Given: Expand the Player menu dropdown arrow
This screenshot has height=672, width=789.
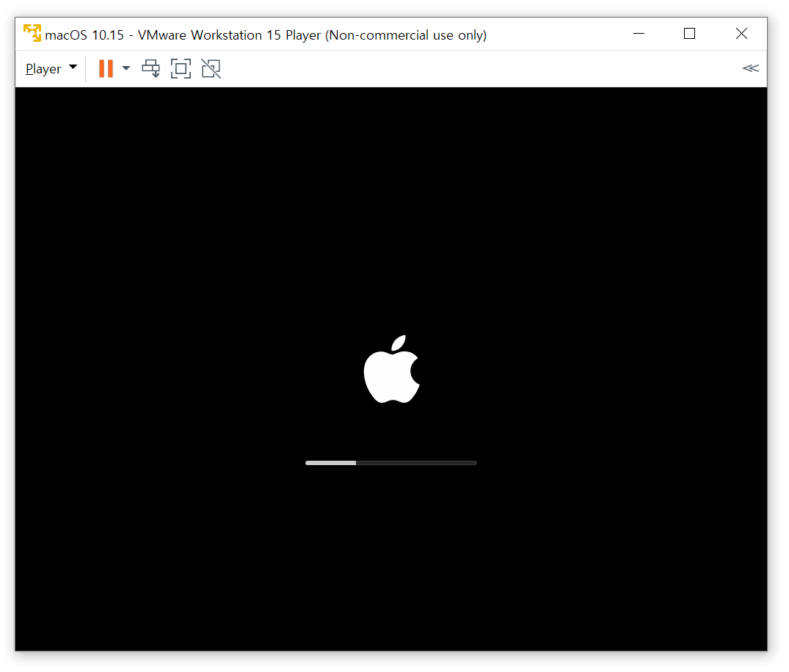Looking at the screenshot, I should click(x=73, y=67).
